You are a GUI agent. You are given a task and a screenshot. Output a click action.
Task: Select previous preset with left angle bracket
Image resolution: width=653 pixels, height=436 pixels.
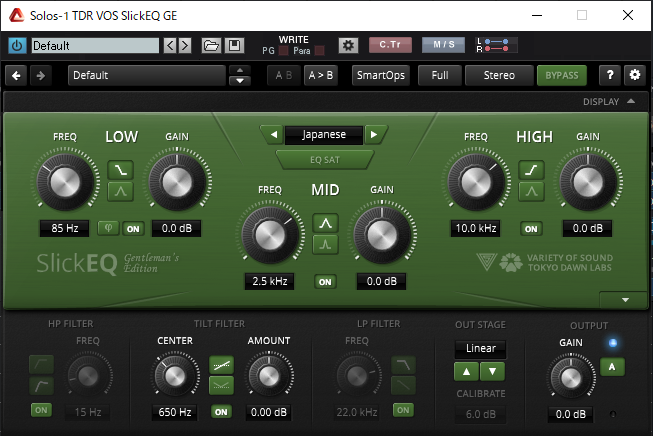[x=169, y=45]
